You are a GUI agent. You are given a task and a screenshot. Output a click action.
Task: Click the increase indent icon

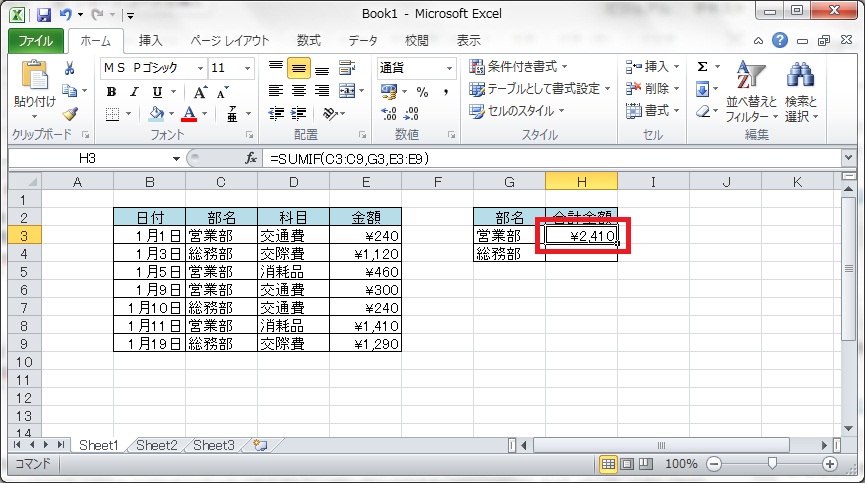coord(298,114)
